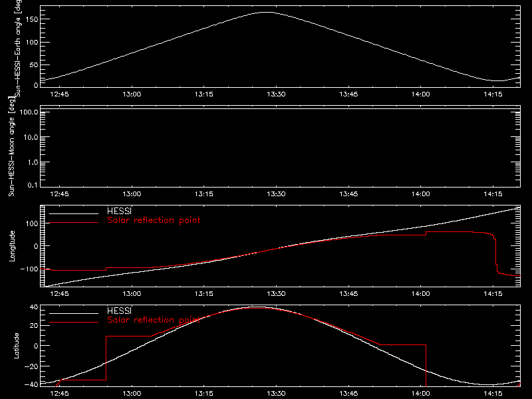The width and height of the screenshot is (532, 399).
Task: Click 14:15 time label under Longitude plot
Action: pyautogui.click(x=493, y=293)
